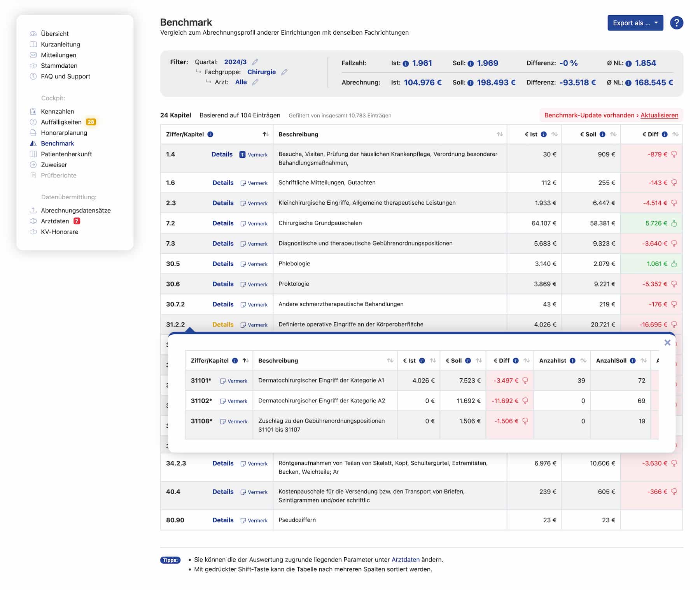The image size is (700, 590).
Task: Go to Honorarplanung in sidebar
Action: pyautogui.click(x=64, y=133)
